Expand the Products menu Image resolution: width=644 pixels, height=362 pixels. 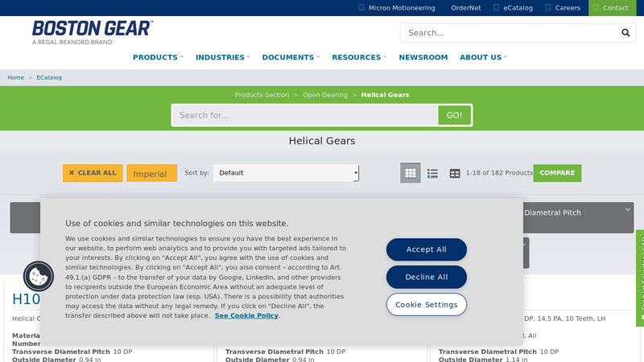[158, 57]
